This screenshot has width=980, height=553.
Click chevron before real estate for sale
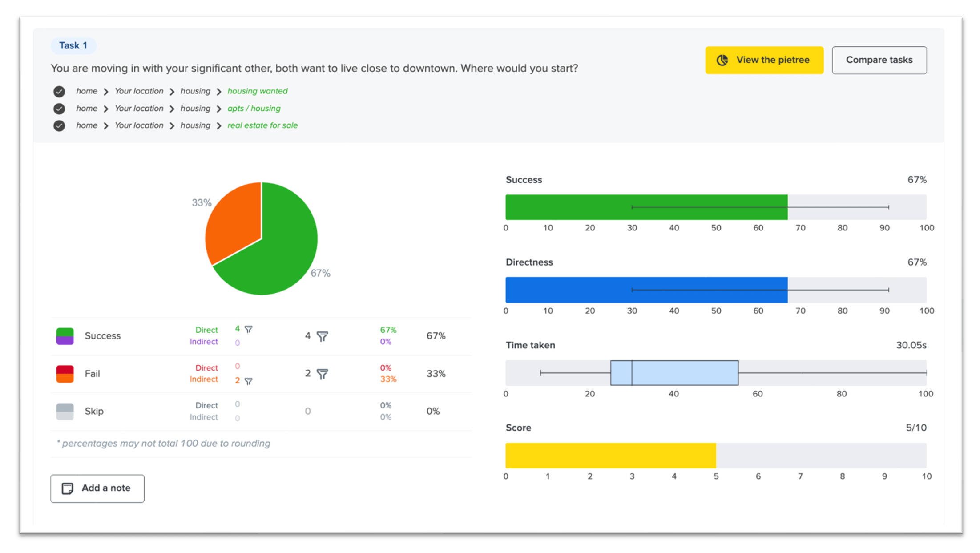click(219, 126)
